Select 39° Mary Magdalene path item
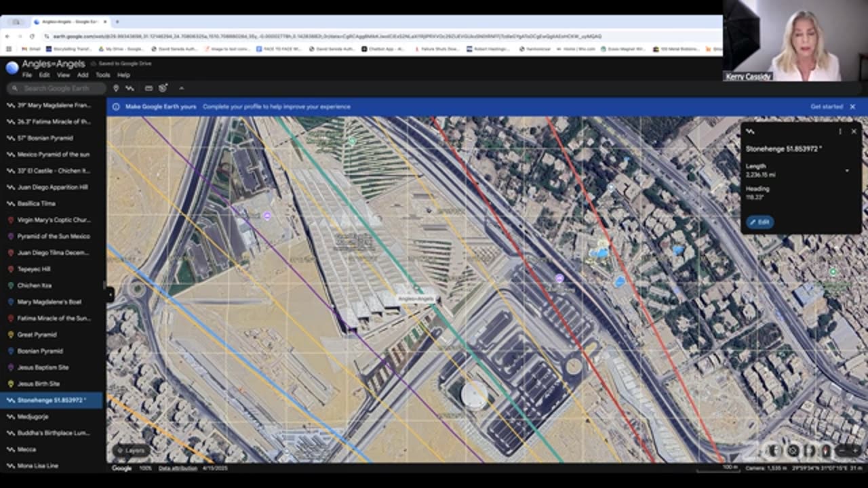868x488 pixels. [52, 105]
